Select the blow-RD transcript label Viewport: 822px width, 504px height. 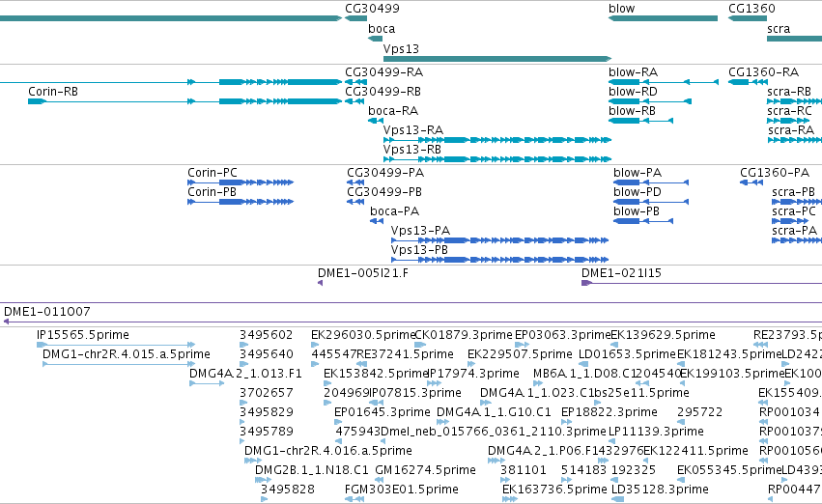click(633, 92)
